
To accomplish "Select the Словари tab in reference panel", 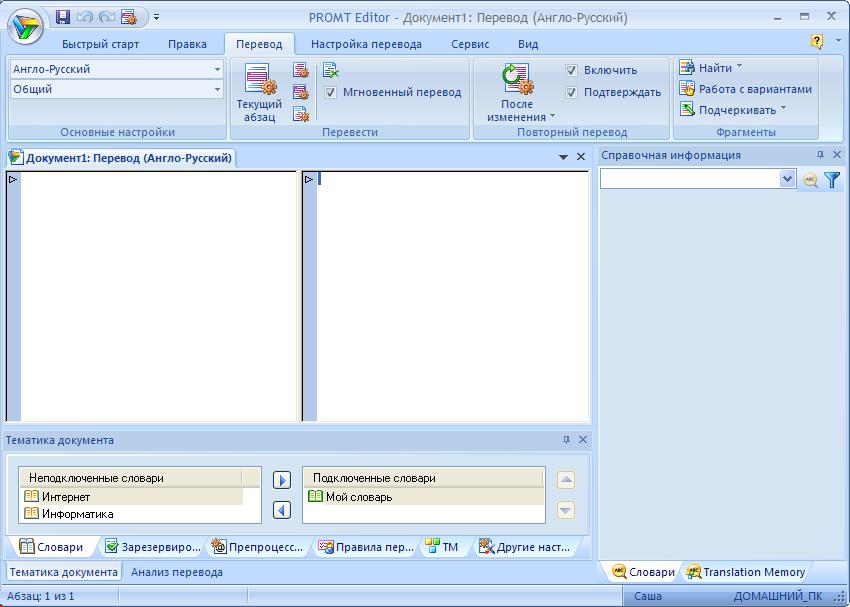I will coord(643,572).
